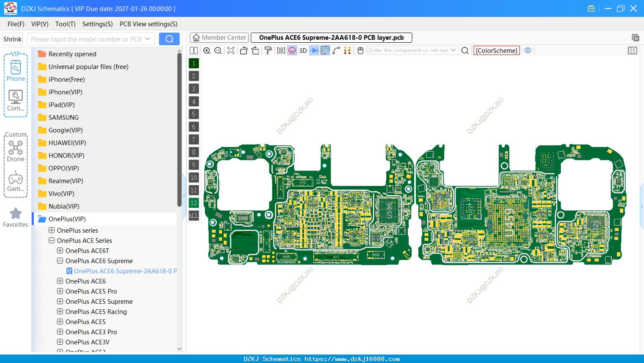The height and width of the screenshot is (363, 644).
Task: Select the Drone category icon
Action: [16, 151]
